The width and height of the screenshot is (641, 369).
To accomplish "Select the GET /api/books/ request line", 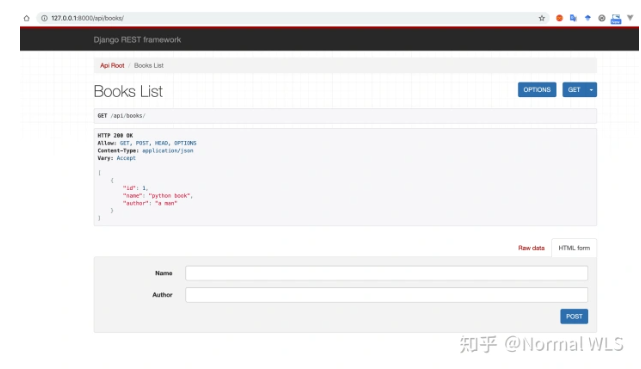I will coord(121,116).
